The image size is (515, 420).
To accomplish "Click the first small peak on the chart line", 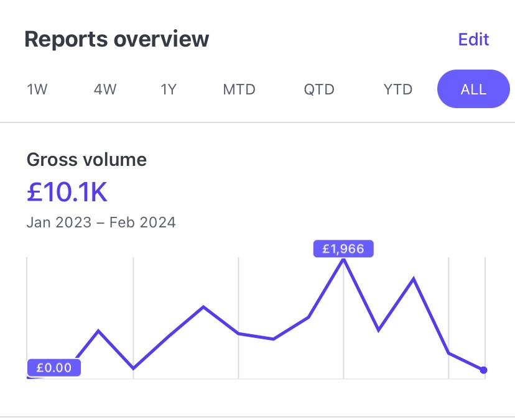I will point(98,331).
